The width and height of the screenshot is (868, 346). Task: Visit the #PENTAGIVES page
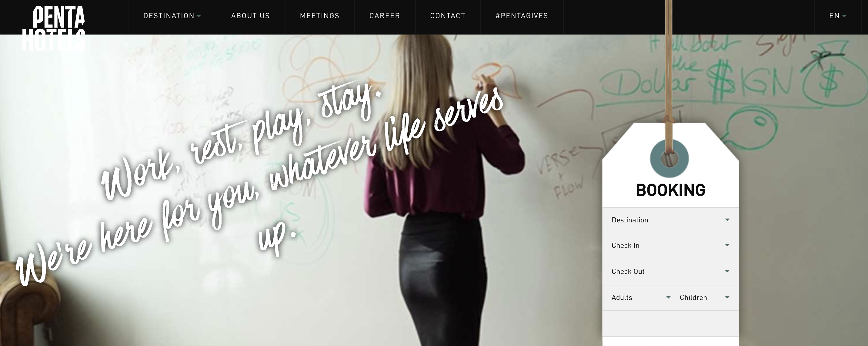(x=522, y=16)
